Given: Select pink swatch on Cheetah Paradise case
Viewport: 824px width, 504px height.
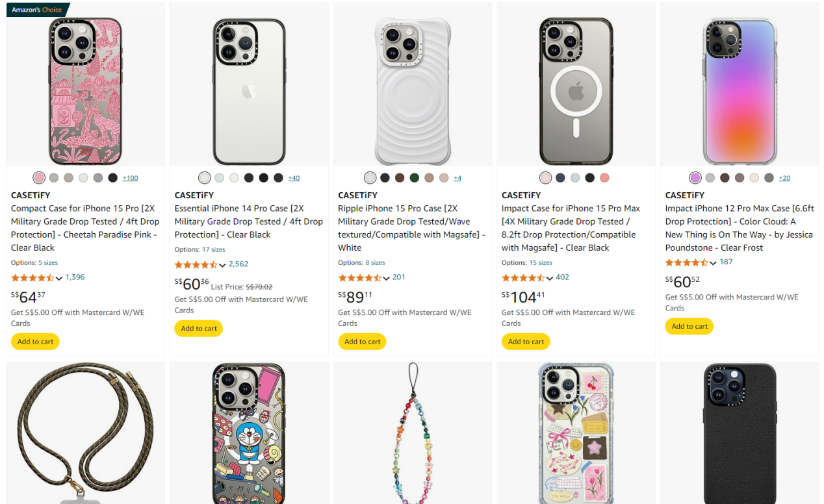Looking at the screenshot, I should coord(39,178).
